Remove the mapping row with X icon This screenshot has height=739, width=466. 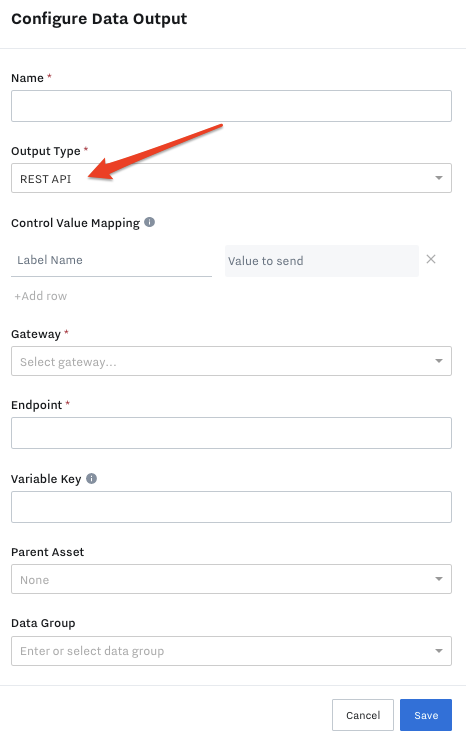click(431, 259)
